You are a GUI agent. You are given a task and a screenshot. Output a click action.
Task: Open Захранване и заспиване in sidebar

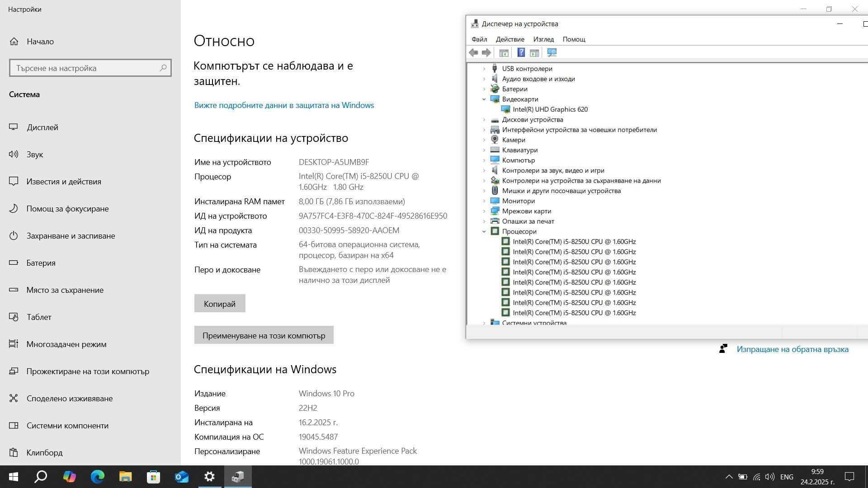(x=71, y=236)
